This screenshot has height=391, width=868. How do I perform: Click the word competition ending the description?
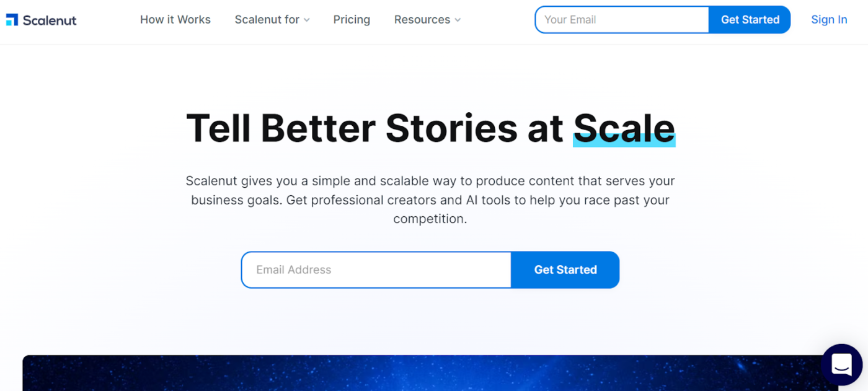point(430,219)
